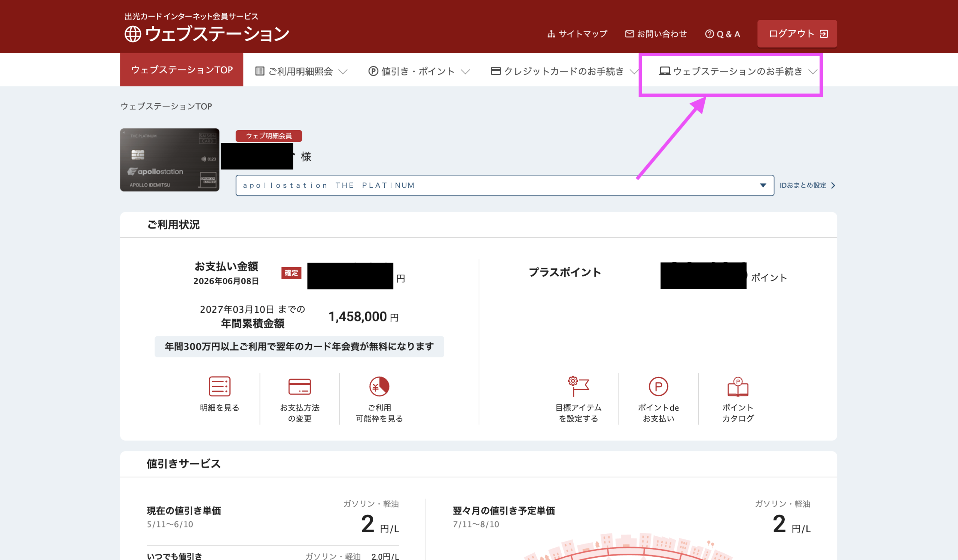The image size is (958, 560).
Task: Click the 年間累積金額 label
Action: click(253, 324)
